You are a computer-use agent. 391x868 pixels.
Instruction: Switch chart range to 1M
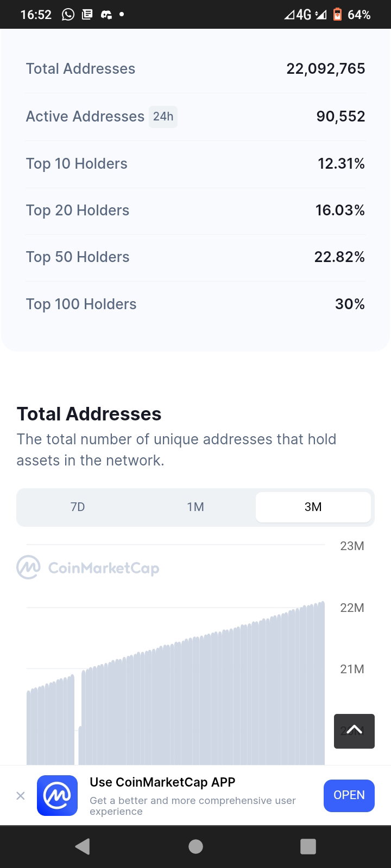click(x=195, y=507)
